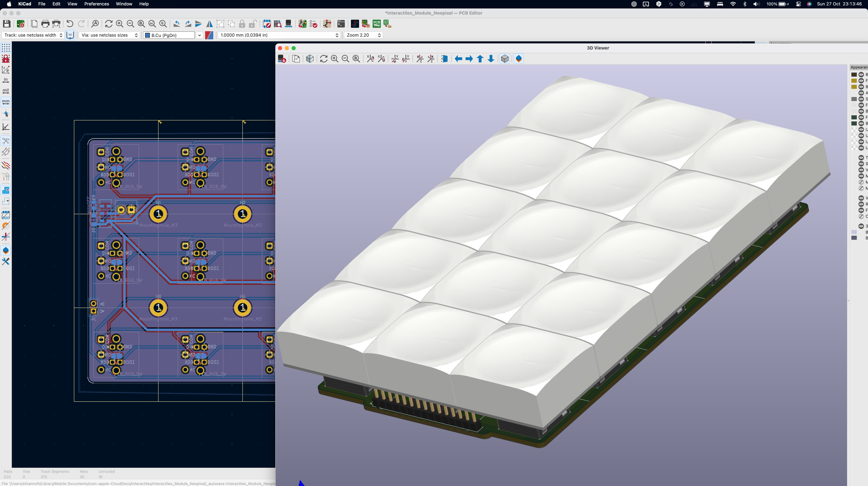Click the layer pair color swatch in the toolbar
The height and width of the screenshot is (486, 868).
(x=209, y=35)
